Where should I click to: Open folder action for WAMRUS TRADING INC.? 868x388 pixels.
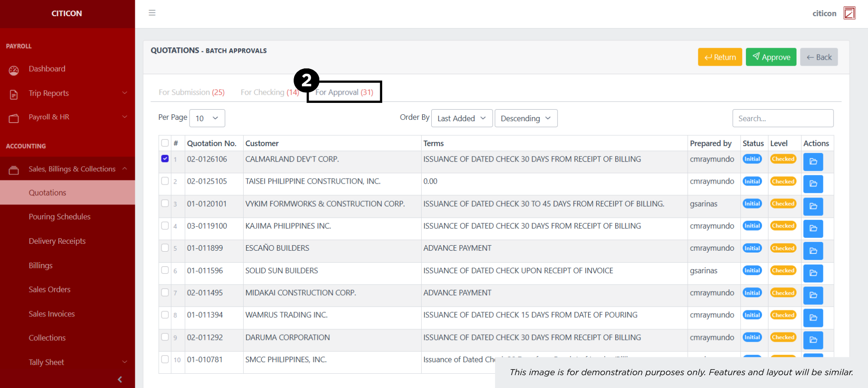click(813, 317)
